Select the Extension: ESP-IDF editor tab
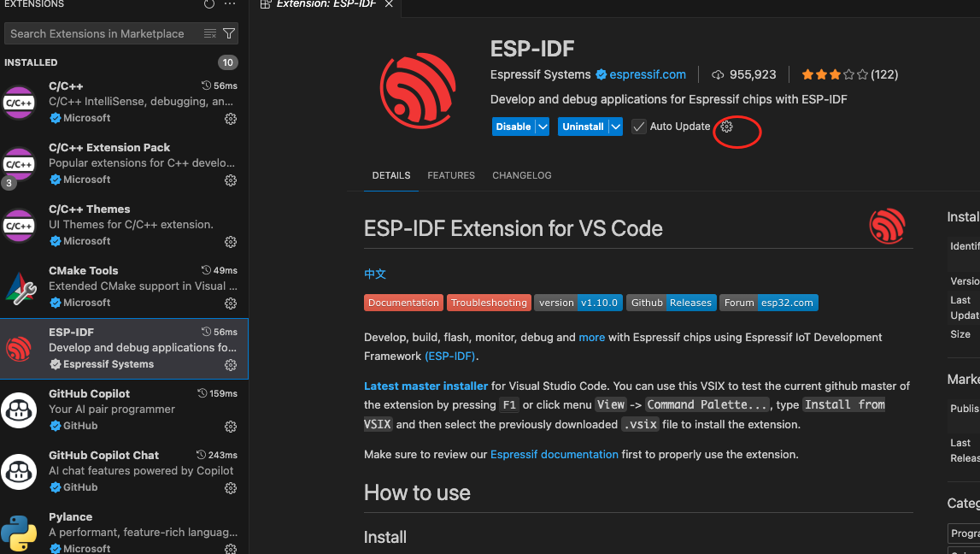 pyautogui.click(x=326, y=3)
